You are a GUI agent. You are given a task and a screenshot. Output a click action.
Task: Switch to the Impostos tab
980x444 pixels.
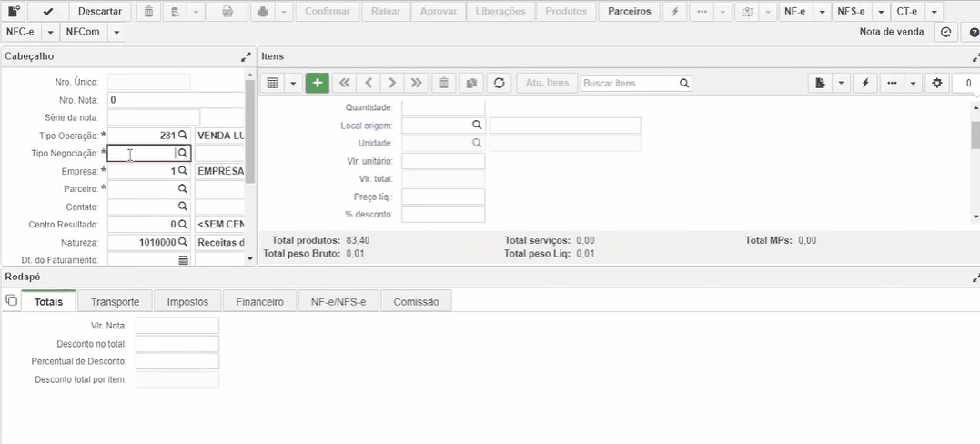click(187, 301)
